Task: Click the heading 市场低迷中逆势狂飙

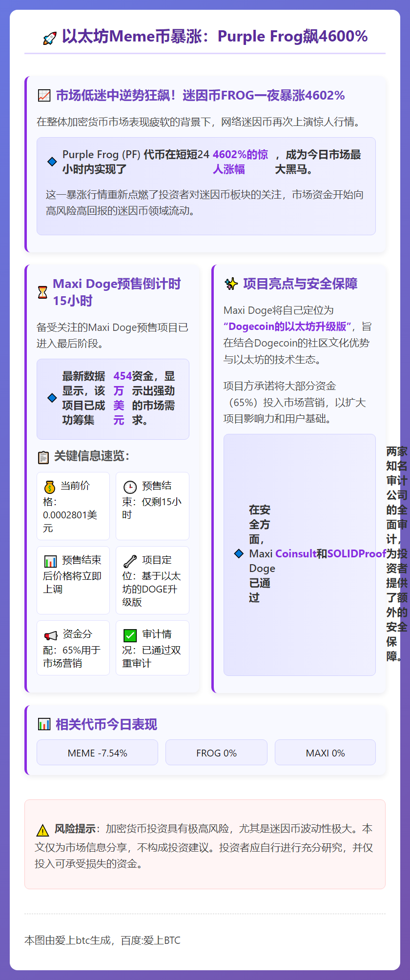Action: 200,95
